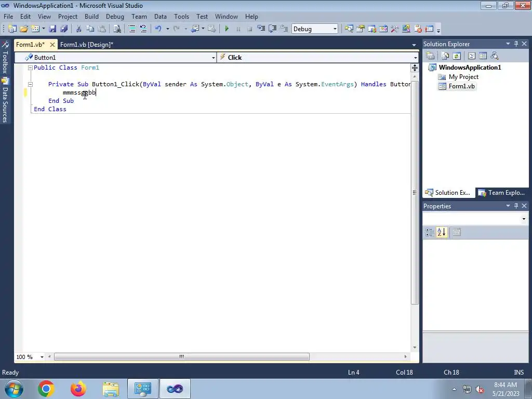Collapse the Public Class Form1 region
532x399 pixels.
coord(30,68)
